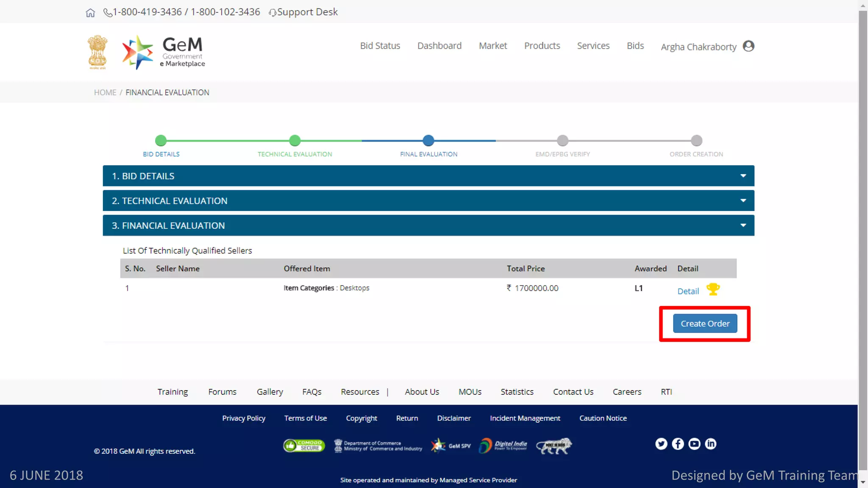Open GeM YouTube channel icon
The height and width of the screenshot is (488, 868).
694,444
